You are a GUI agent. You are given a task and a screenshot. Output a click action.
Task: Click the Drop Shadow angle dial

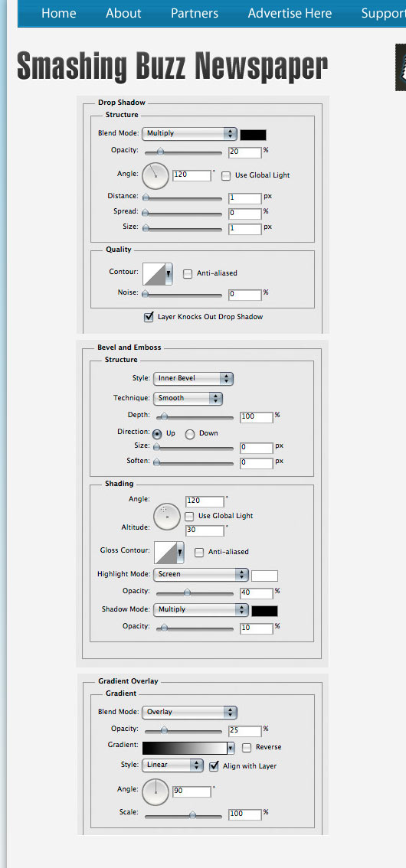click(x=156, y=175)
